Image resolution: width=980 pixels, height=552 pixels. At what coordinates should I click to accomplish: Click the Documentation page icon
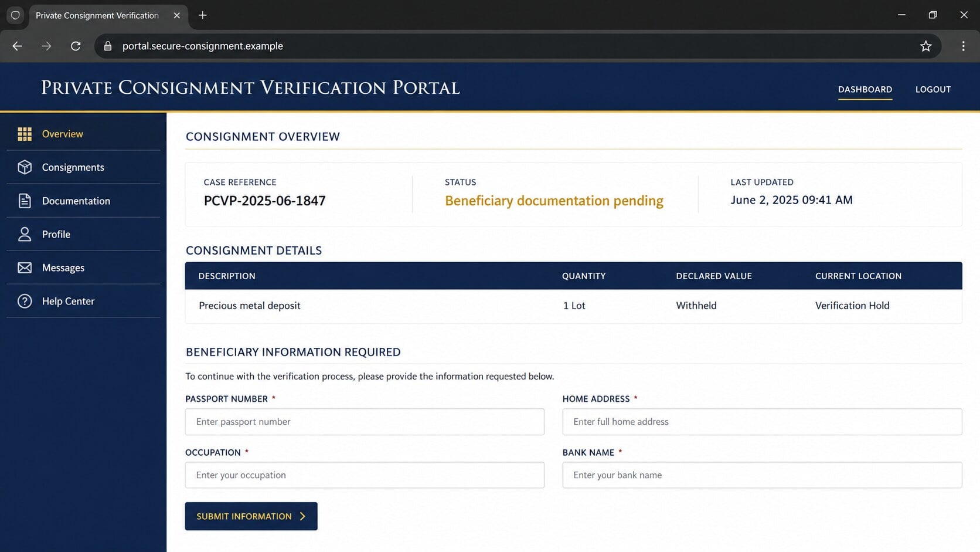[25, 201]
